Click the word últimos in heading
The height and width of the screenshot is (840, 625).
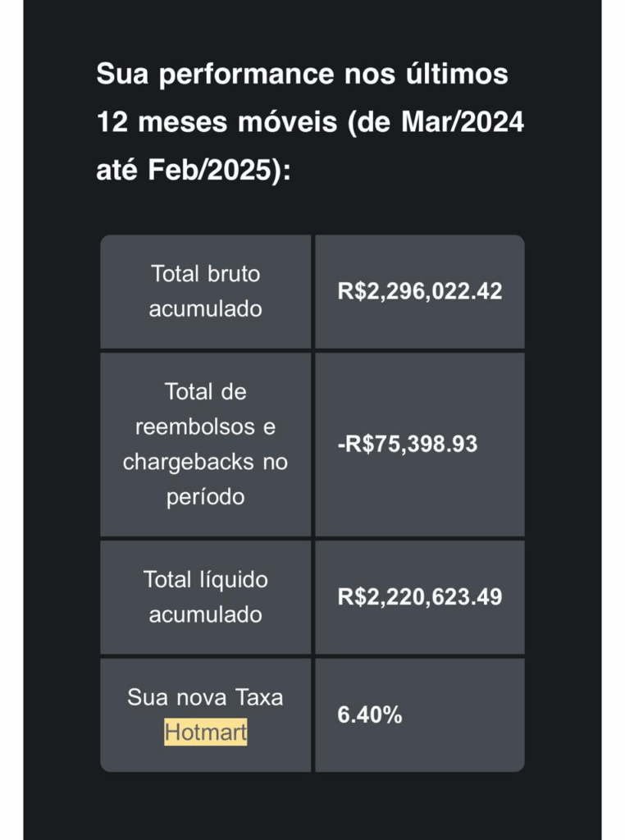[x=457, y=74]
